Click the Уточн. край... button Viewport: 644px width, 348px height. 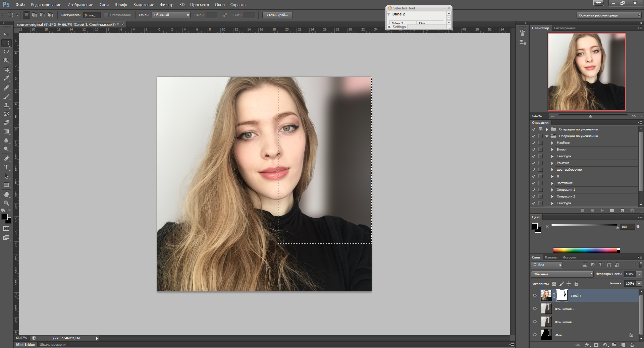coord(277,15)
